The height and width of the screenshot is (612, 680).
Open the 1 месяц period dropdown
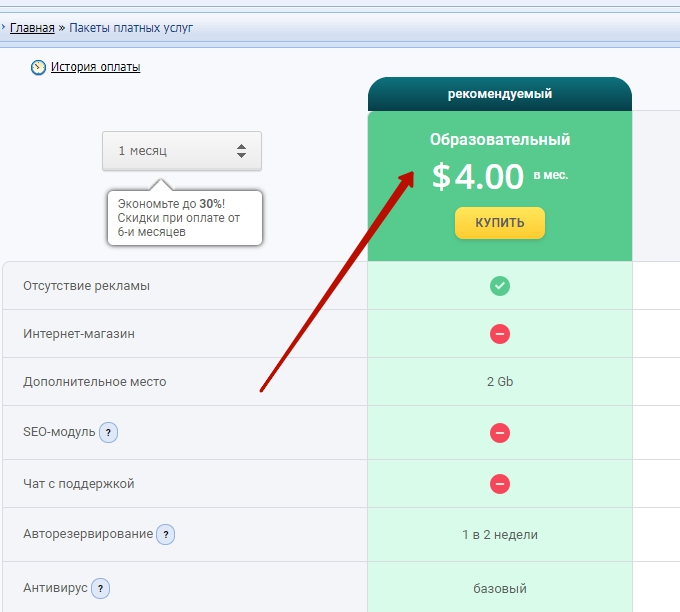point(182,151)
